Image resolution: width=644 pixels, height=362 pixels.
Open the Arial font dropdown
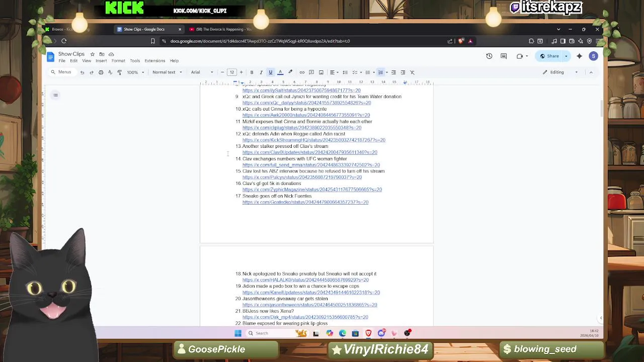click(202, 72)
